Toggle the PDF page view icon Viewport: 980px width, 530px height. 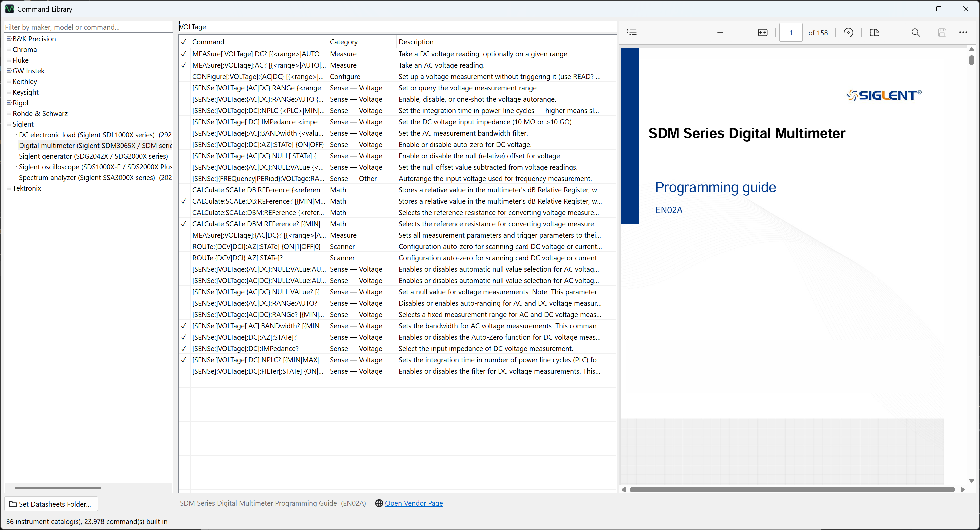(x=875, y=33)
